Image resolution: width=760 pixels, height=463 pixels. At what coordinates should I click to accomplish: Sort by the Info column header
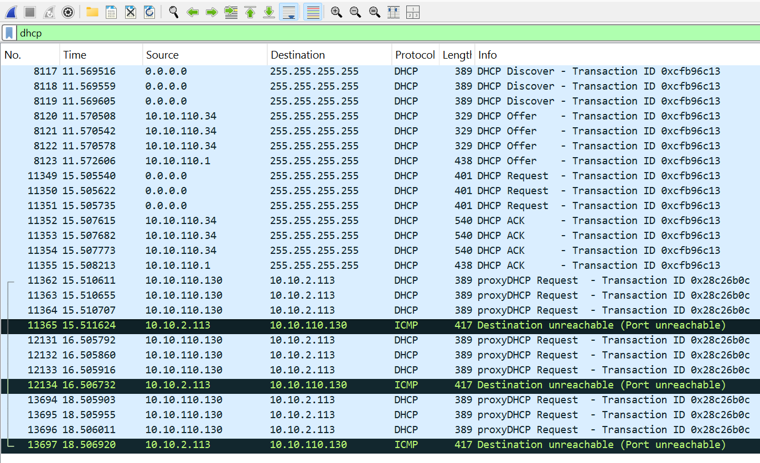pyautogui.click(x=617, y=55)
